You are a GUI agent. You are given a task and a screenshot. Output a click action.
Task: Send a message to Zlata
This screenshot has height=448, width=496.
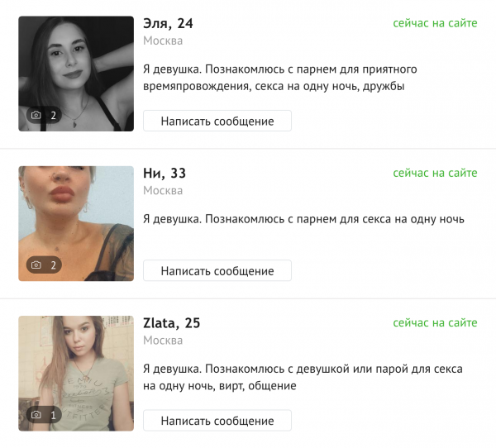(217, 421)
